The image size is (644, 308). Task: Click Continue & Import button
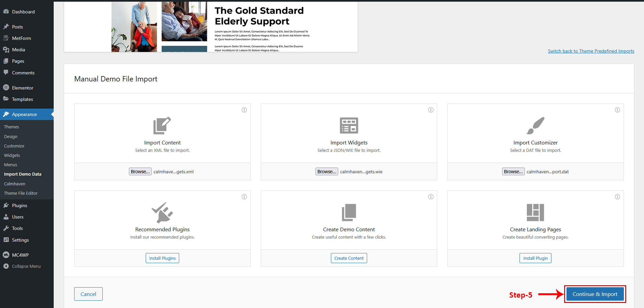(x=595, y=294)
